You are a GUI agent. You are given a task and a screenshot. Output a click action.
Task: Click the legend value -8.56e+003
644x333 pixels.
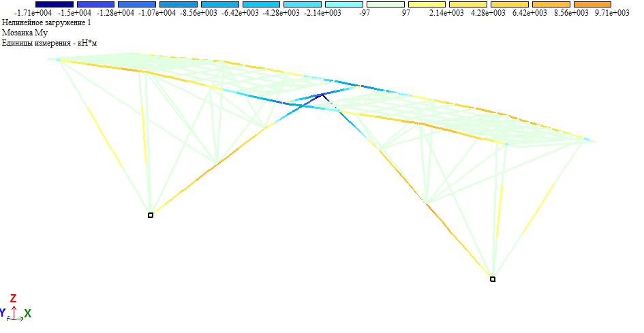[198, 13]
